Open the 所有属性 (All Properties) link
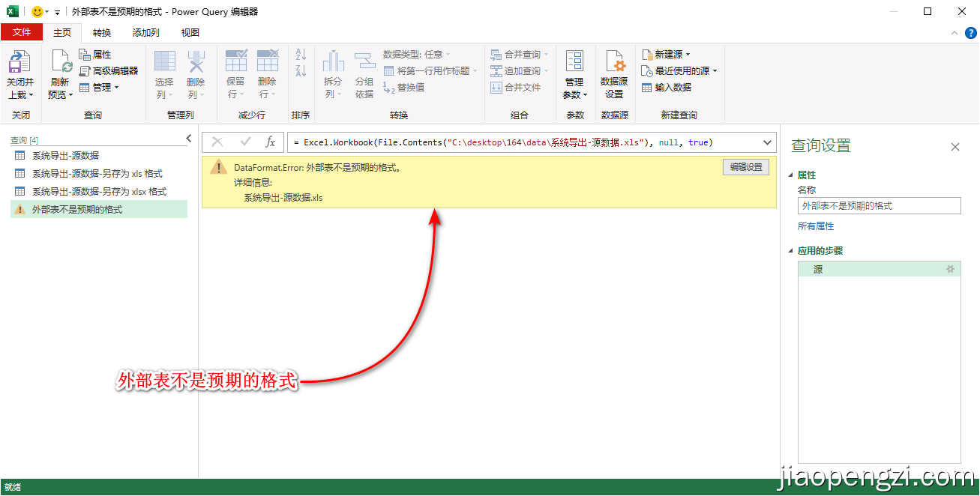The image size is (980, 496). tap(814, 226)
